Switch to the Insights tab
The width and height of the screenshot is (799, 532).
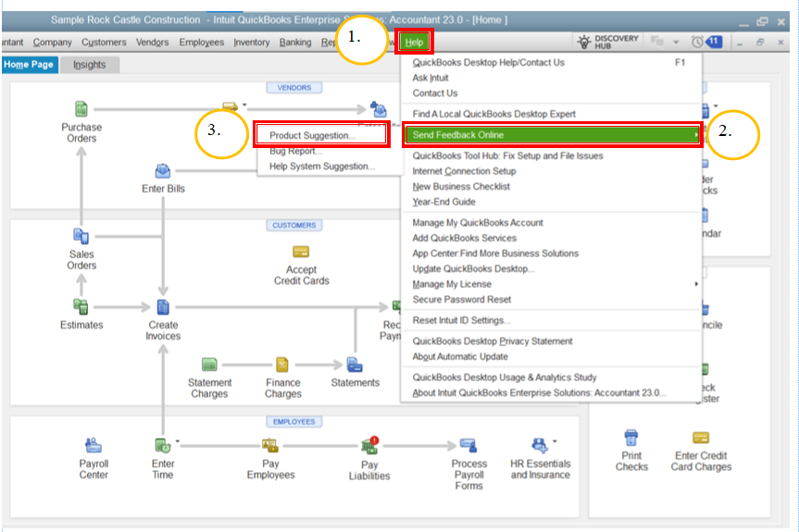click(89, 65)
